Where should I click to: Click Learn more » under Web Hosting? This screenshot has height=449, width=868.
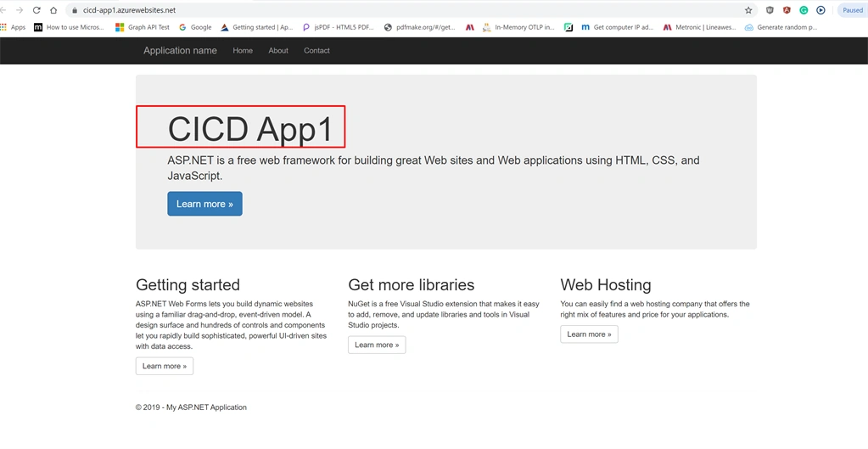pos(589,334)
